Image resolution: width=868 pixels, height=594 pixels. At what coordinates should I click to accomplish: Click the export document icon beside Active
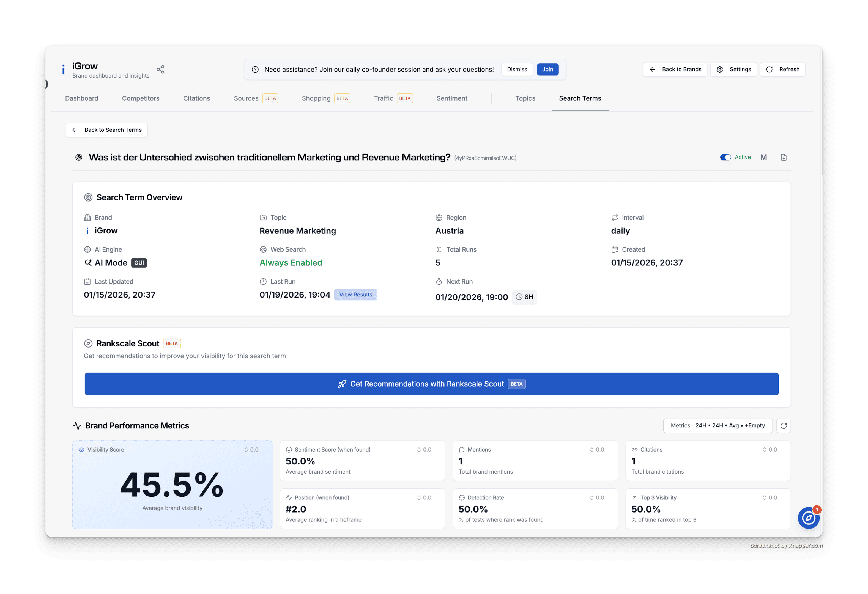point(784,157)
